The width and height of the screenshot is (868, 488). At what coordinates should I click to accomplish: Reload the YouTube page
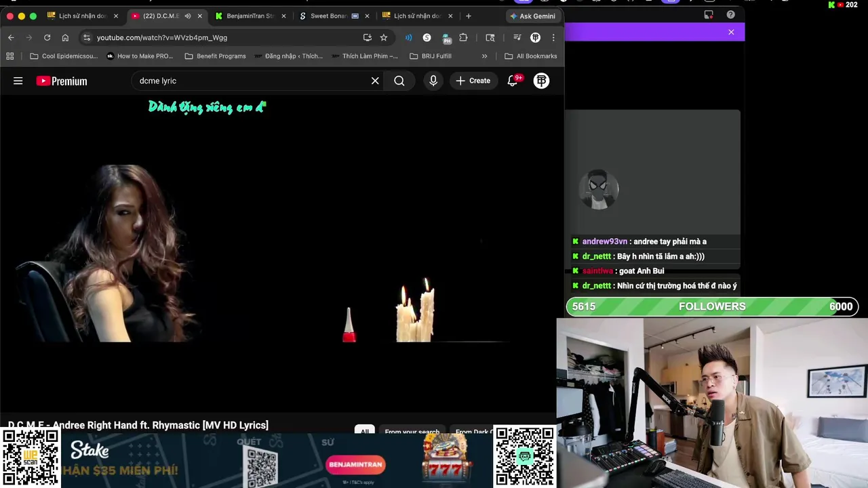click(x=47, y=37)
